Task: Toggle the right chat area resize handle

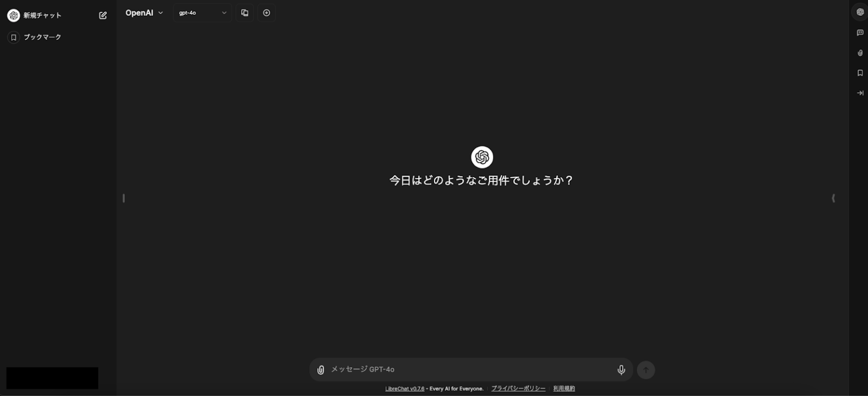Action: coord(833,198)
